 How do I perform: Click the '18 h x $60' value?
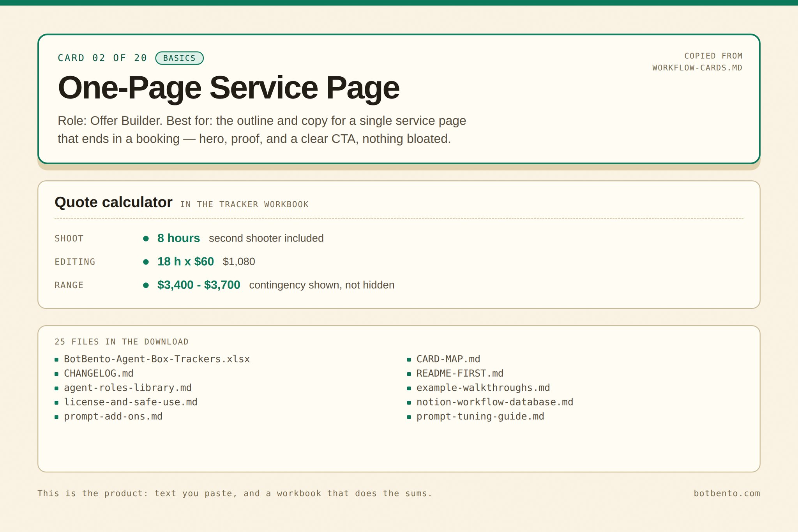[x=185, y=261]
